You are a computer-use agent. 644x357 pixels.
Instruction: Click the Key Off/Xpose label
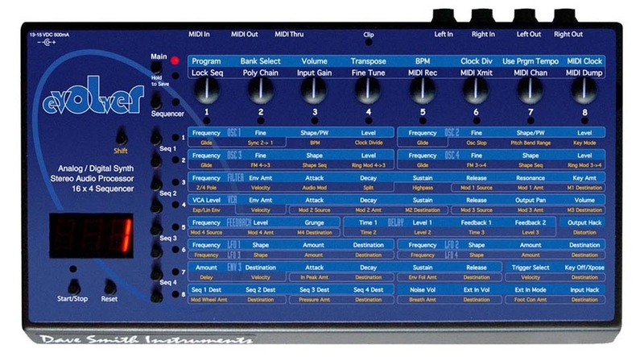click(584, 268)
